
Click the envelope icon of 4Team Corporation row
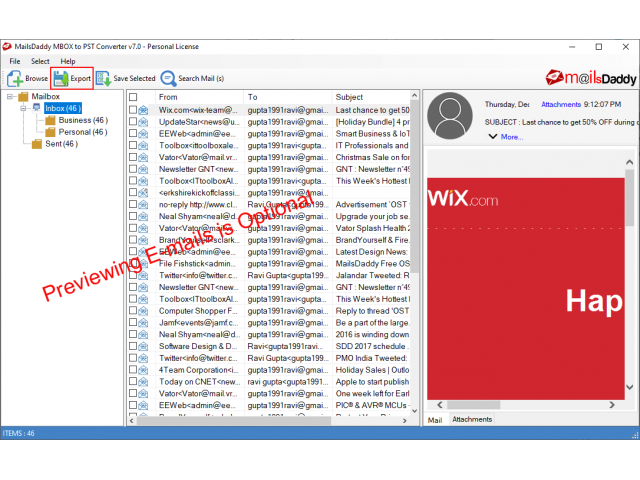point(143,370)
